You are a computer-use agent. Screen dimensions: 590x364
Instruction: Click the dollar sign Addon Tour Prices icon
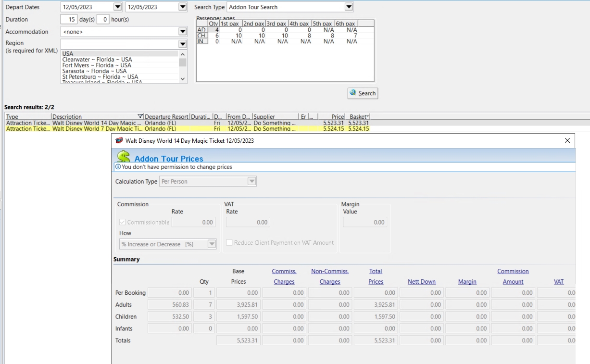point(124,157)
